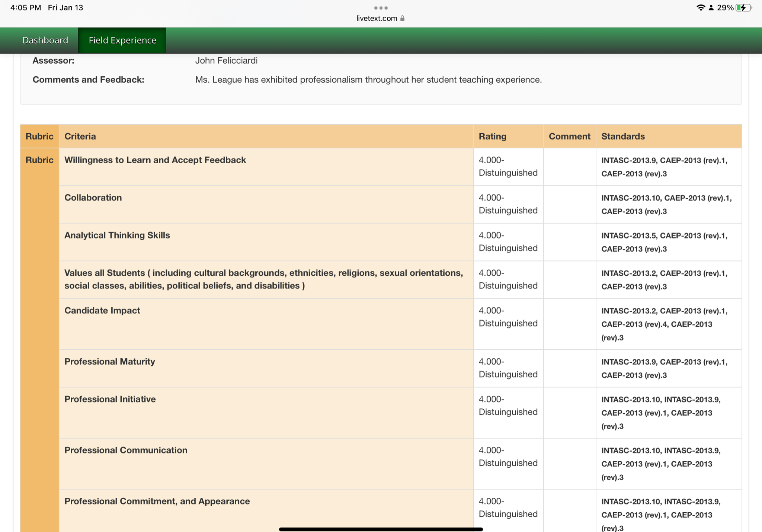Click the Professional Communication rating cell
Viewport: 762px width, 532px height.
508,456
